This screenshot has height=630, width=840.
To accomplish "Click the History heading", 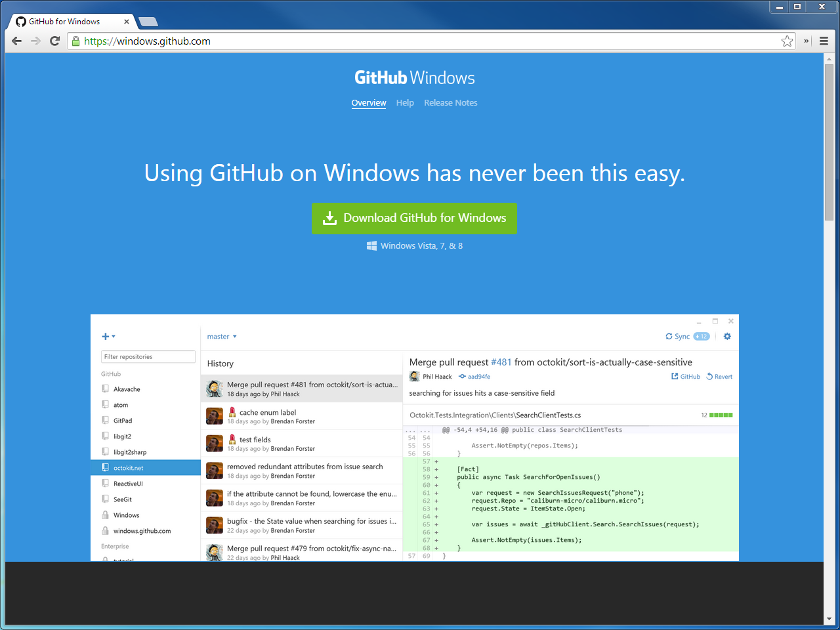I will click(x=220, y=364).
